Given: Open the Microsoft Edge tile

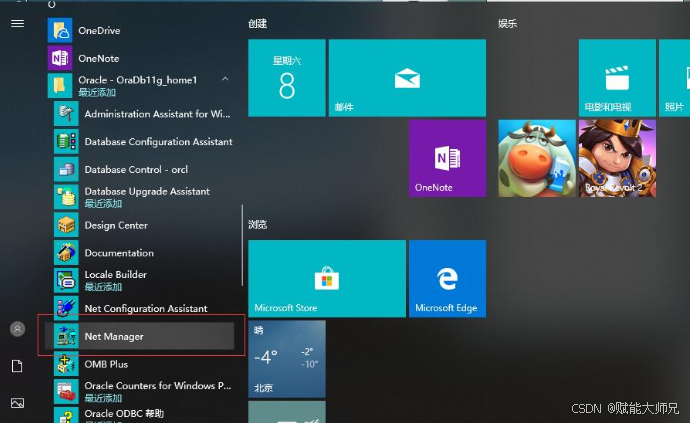Looking at the screenshot, I should (447, 279).
